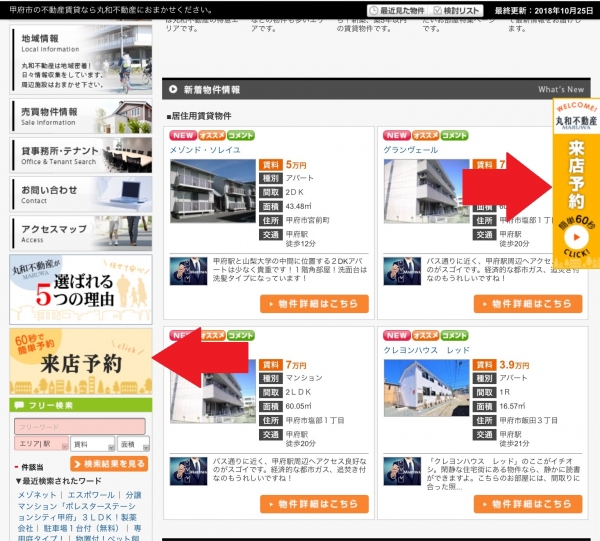
Task: Click the ■居住用賃貸物件 section heading
Action: click(199, 116)
